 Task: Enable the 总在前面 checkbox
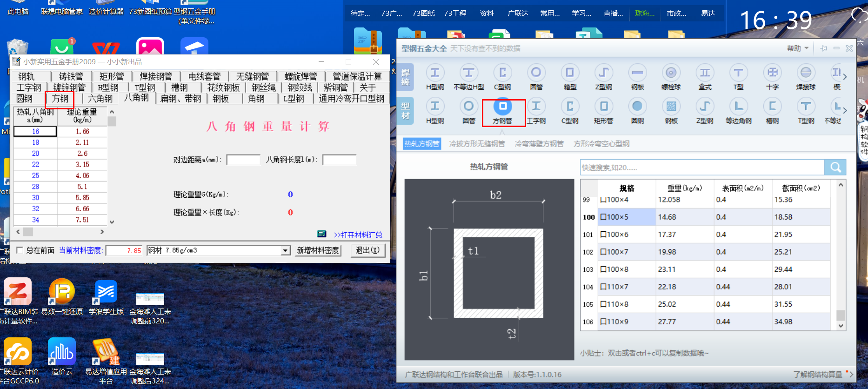[20, 250]
